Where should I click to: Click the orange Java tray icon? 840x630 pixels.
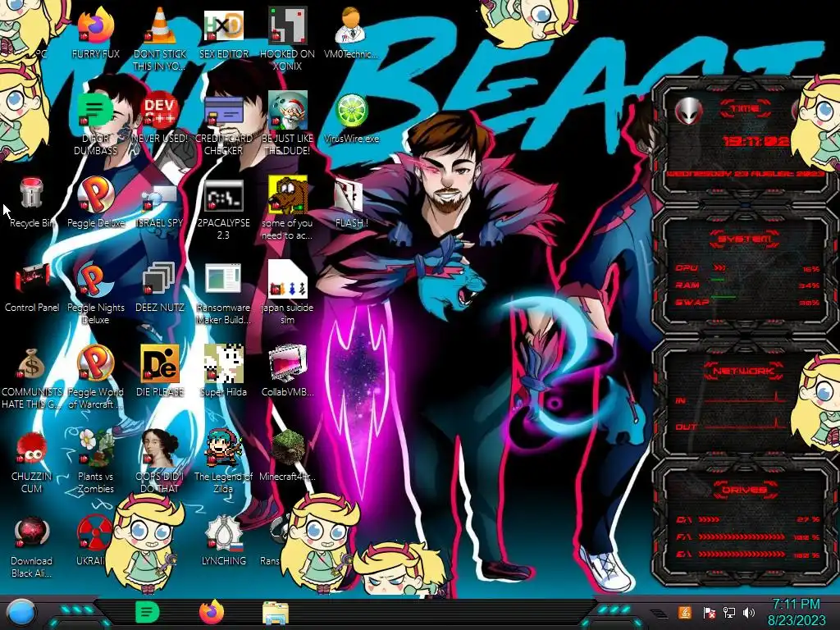coord(684,612)
